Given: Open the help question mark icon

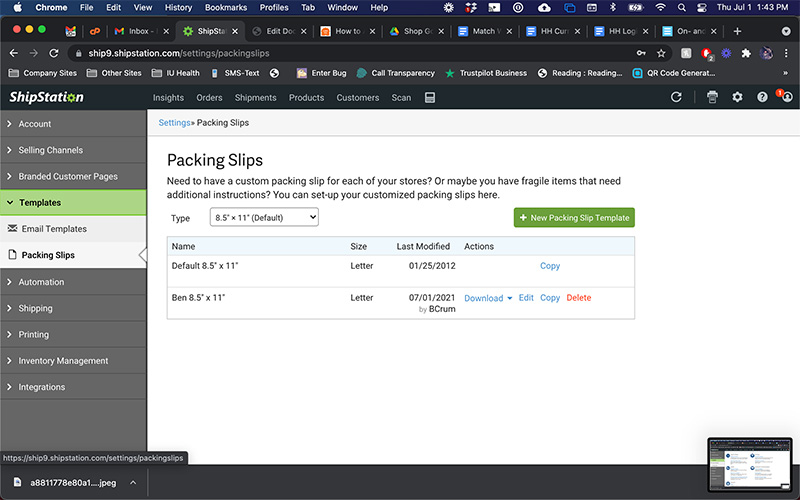Looking at the screenshot, I should [x=762, y=97].
